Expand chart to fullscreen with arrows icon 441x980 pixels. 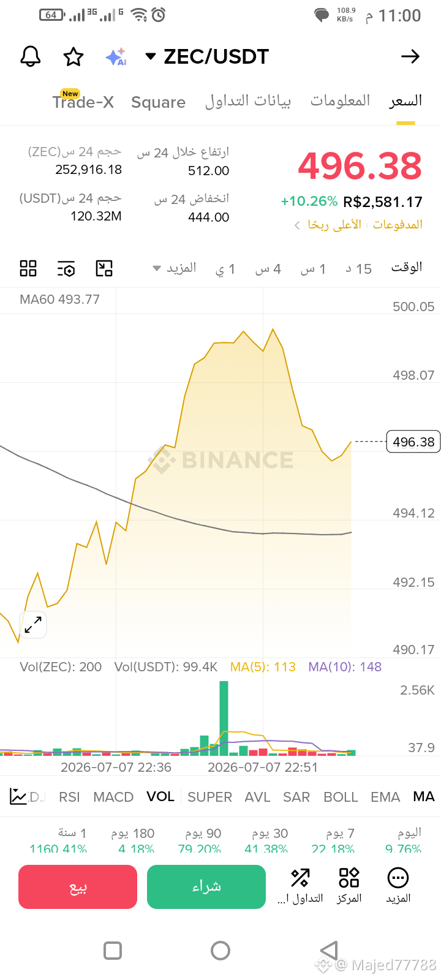coord(33,625)
